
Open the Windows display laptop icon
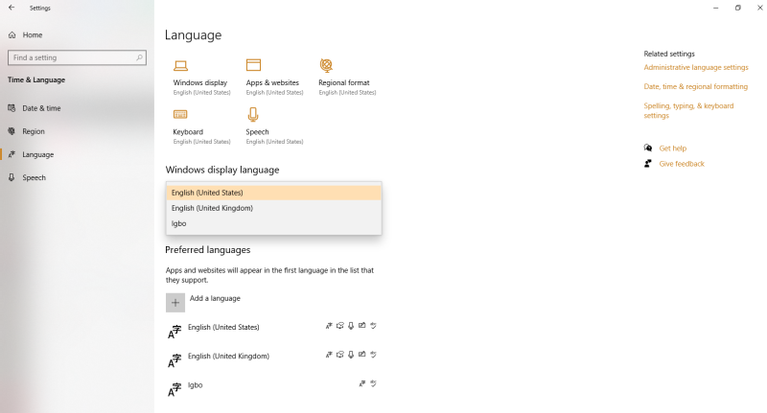tap(180, 66)
